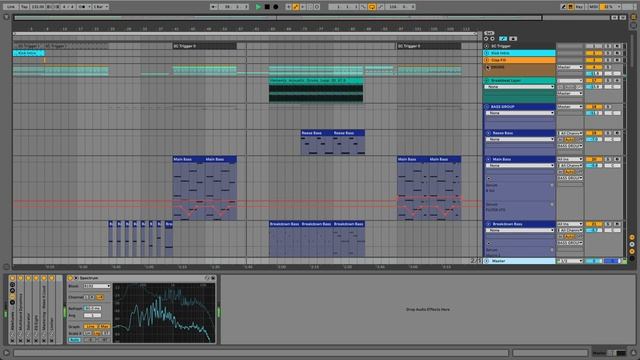The height and width of the screenshot is (360, 640).
Task: Enable the Punch-In switch
Action: [x=363, y=7]
